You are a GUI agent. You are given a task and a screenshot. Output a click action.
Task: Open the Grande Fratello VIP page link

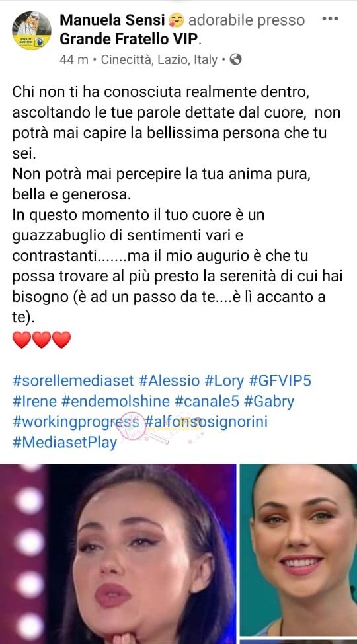point(129,39)
